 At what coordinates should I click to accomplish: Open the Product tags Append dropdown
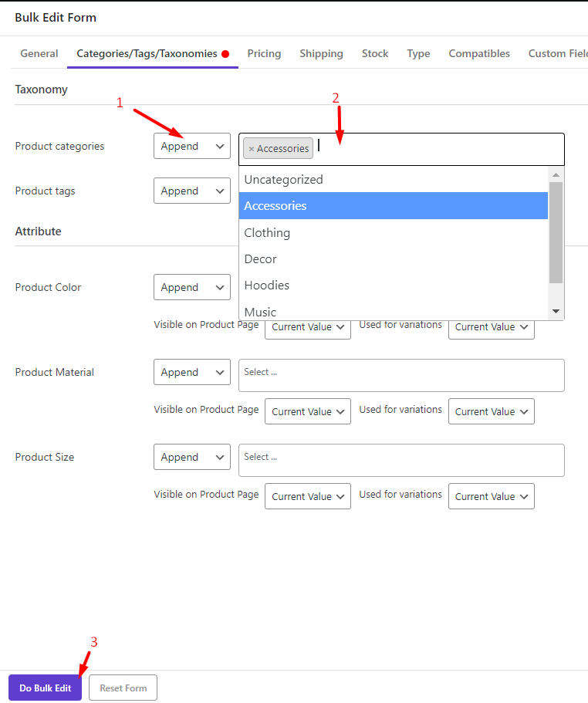pyautogui.click(x=192, y=191)
